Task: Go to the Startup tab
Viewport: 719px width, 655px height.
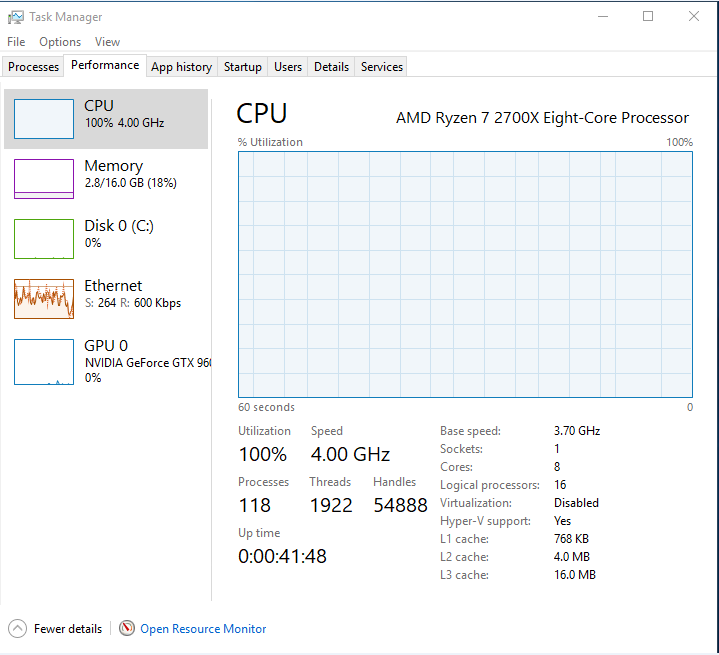Action: point(243,67)
